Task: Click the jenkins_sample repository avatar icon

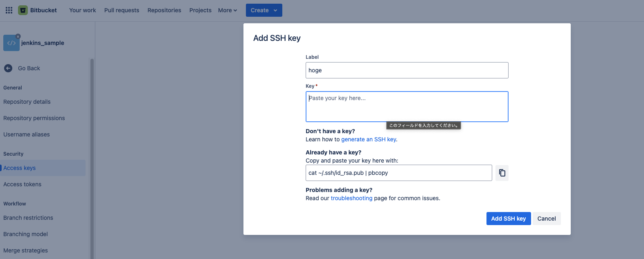Action: 11,43
